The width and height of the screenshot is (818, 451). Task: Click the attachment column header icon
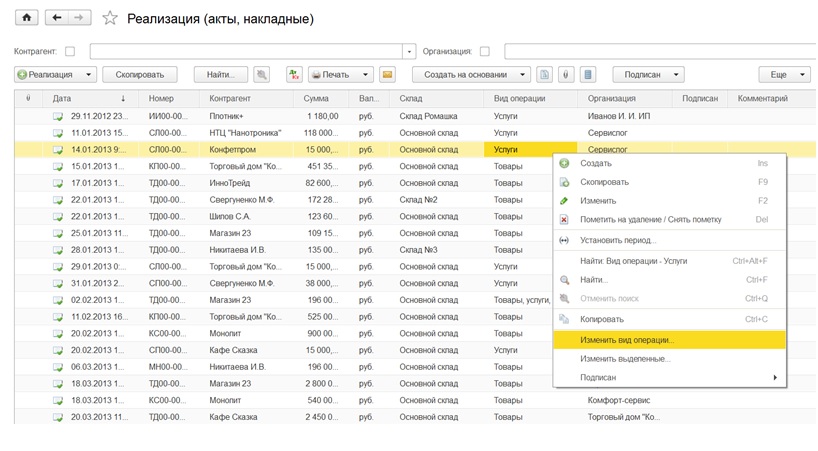point(28,98)
